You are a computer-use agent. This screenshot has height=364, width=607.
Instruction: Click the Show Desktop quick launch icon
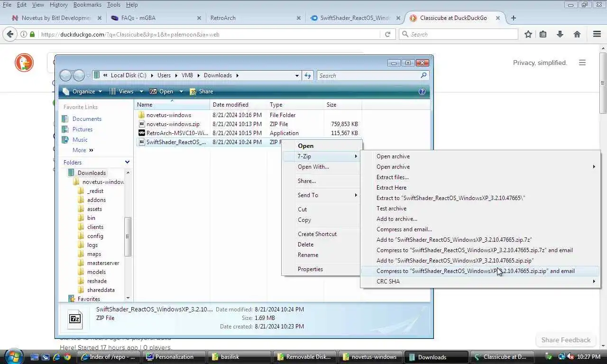pyautogui.click(x=35, y=357)
